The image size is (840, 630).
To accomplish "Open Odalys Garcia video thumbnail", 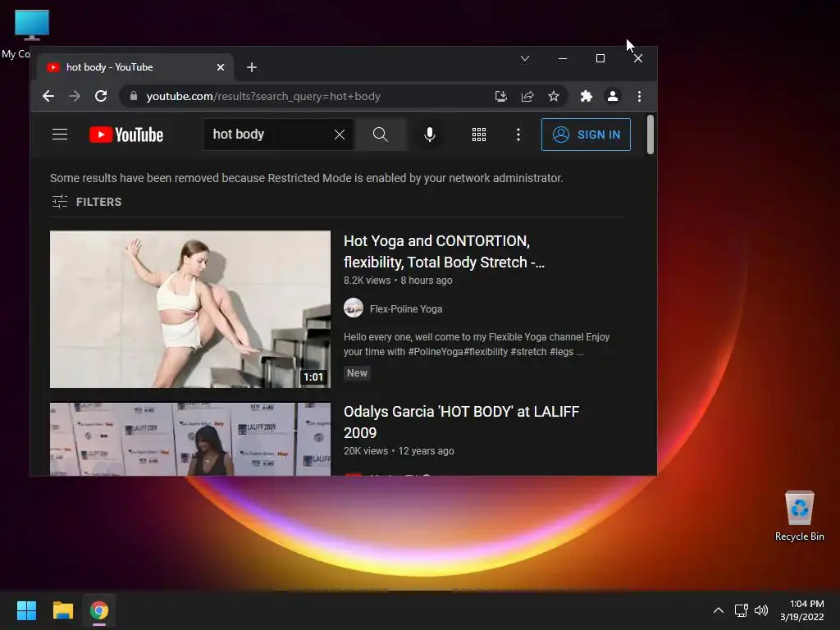I will pyautogui.click(x=190, y=439).
